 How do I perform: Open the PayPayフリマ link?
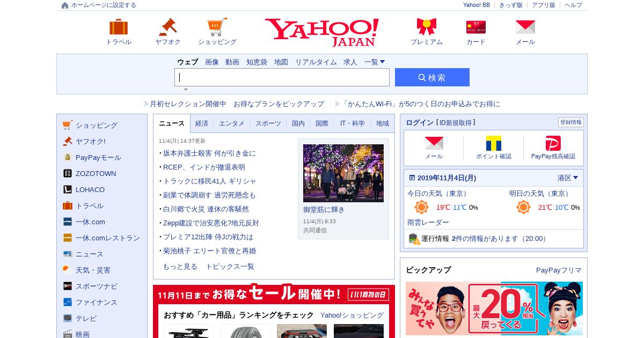(x=559, y=270)
